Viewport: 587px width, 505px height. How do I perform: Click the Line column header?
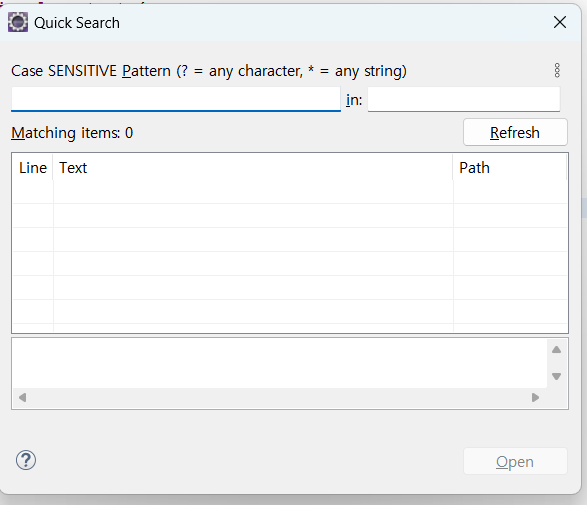[x=33, y=168]
